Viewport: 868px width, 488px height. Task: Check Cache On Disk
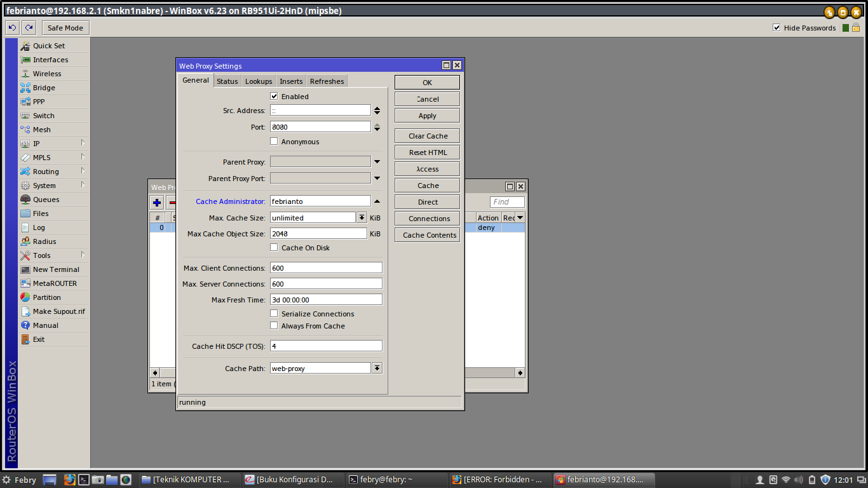[275, 248]
